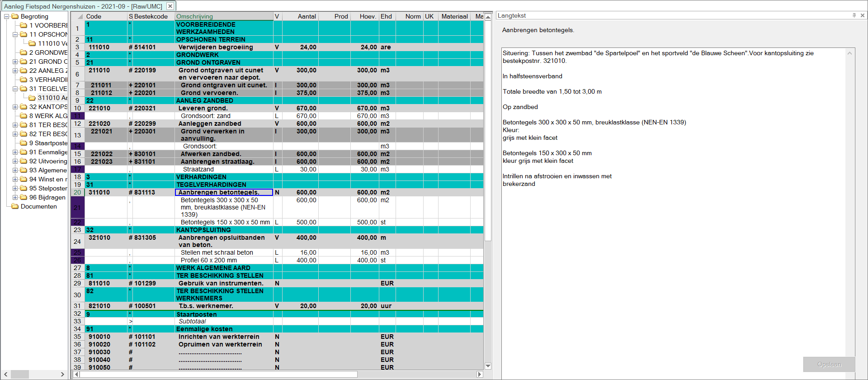Viewport: 868px width, 380px height.
Task: Click the folder icon beside 111010 Ve tree node
Action: pos(32,43)
